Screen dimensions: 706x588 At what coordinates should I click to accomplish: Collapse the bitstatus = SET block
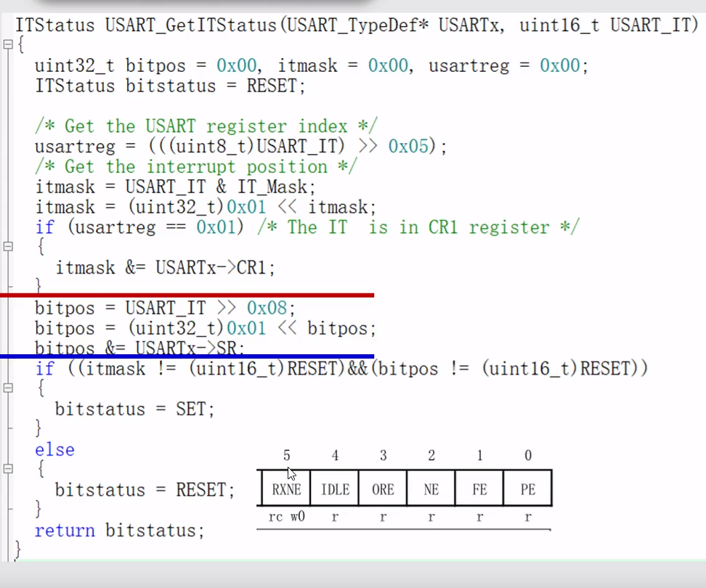(x=7, y=387)
